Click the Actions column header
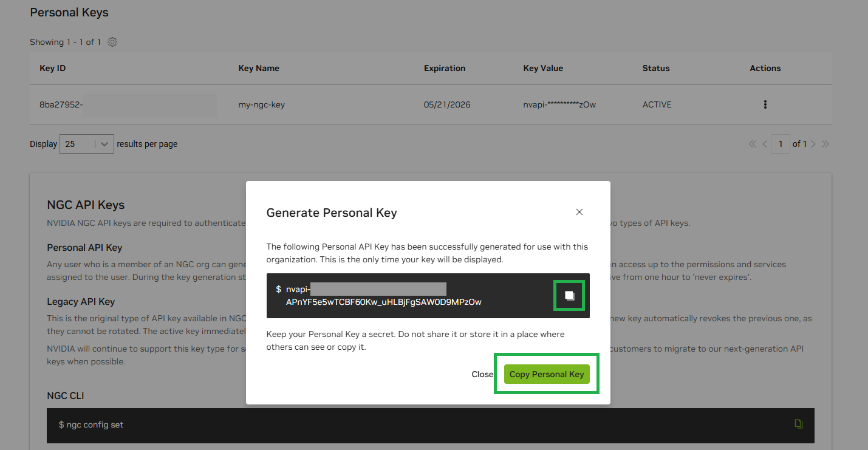This screenshot has width=868, height=450. [765, 68]
